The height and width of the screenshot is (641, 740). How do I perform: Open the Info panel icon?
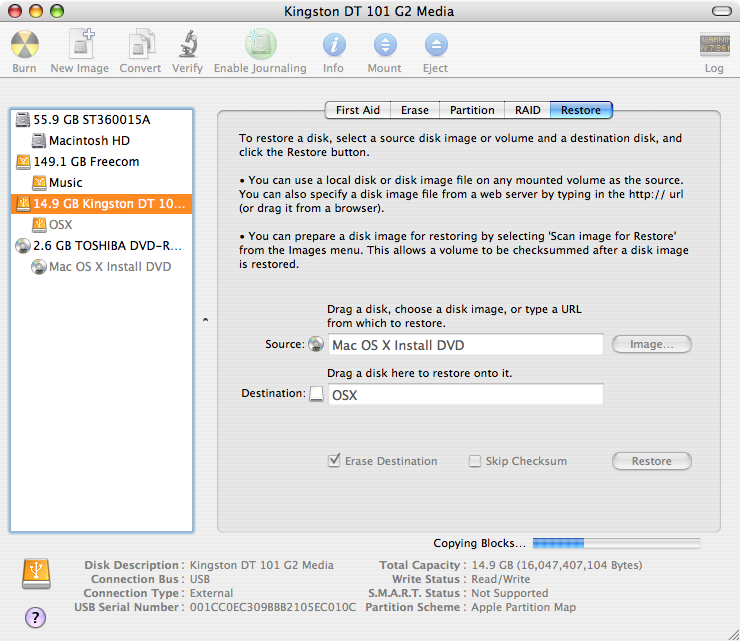click(334, 45)
